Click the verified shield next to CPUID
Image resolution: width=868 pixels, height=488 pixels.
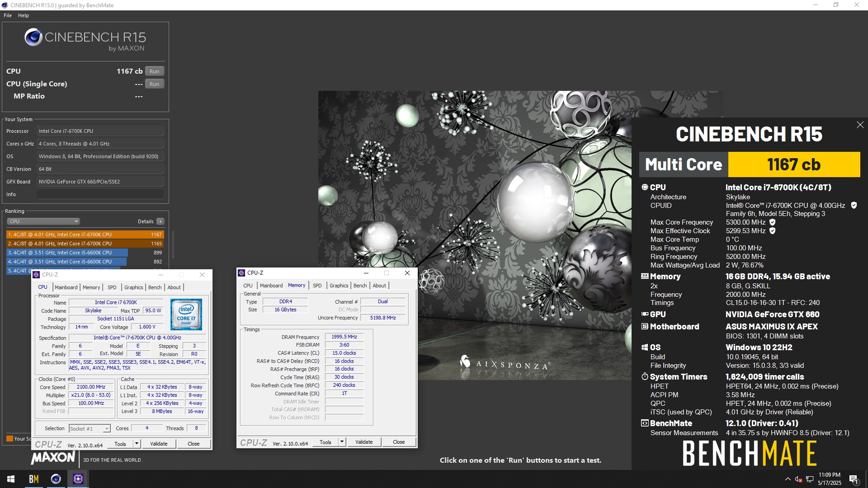(854, 205)
